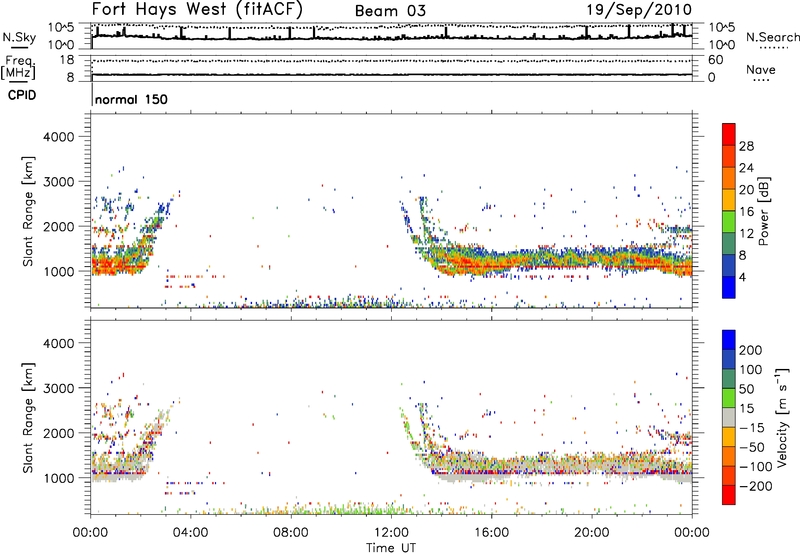Click the "Fort Hays West (fitACF)" title
The height and width of the screenshot is (554, 800).
(x=197, y=10)
